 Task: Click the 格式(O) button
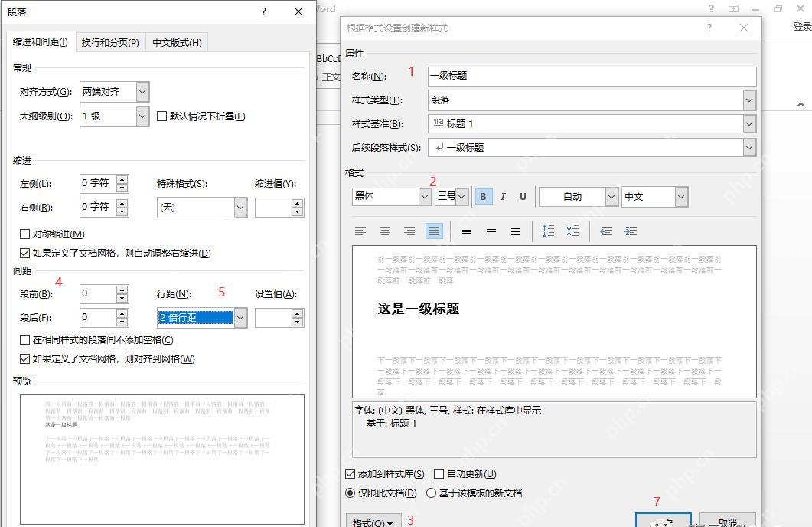[373, 521]
